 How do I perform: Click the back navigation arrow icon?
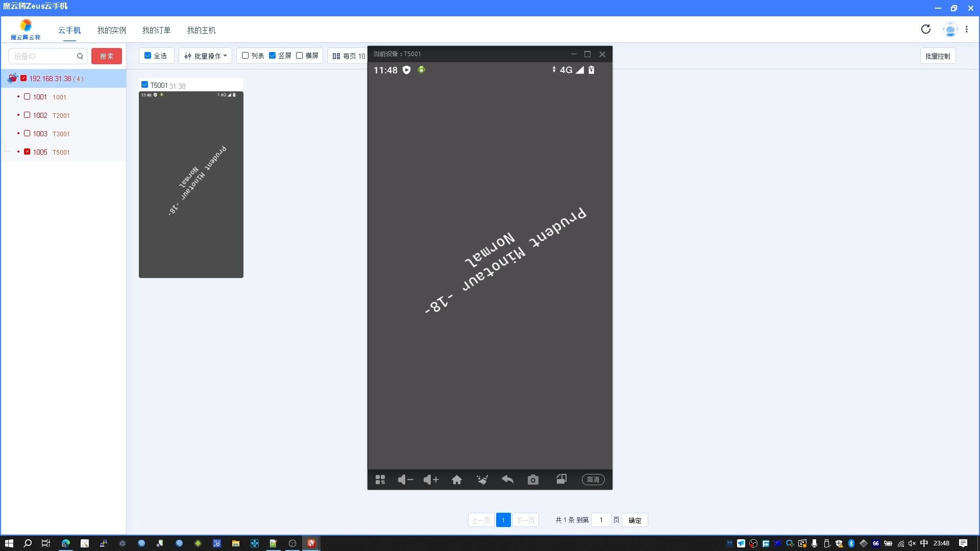click(507, 479)
